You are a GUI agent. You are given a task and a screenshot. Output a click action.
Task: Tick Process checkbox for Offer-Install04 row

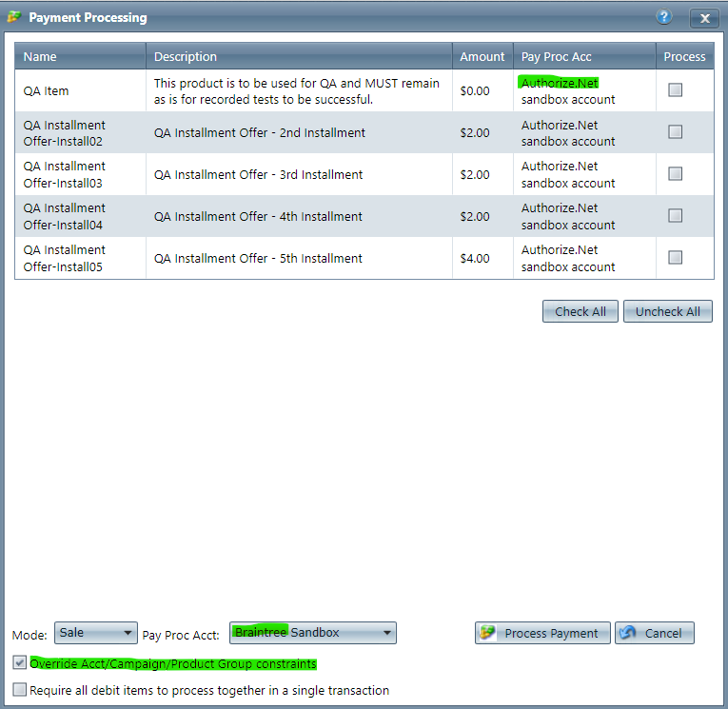(675, 215)
